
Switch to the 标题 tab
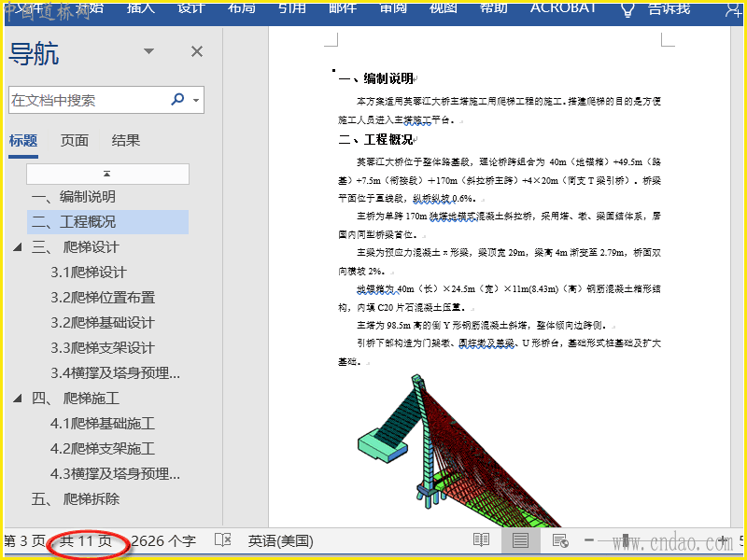point(22,141)
